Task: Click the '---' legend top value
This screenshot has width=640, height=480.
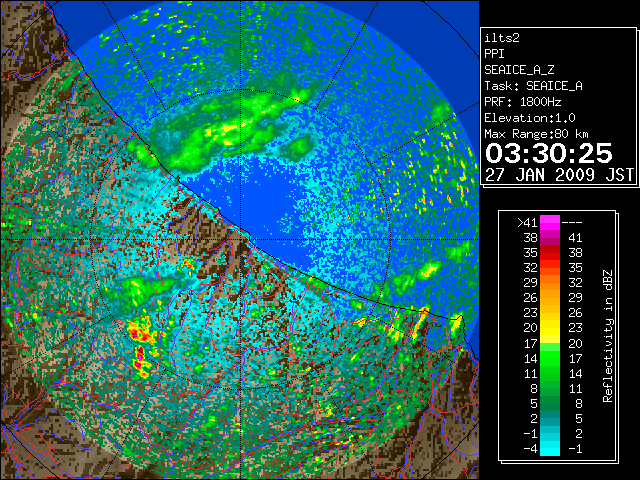Action: (572, 222)
